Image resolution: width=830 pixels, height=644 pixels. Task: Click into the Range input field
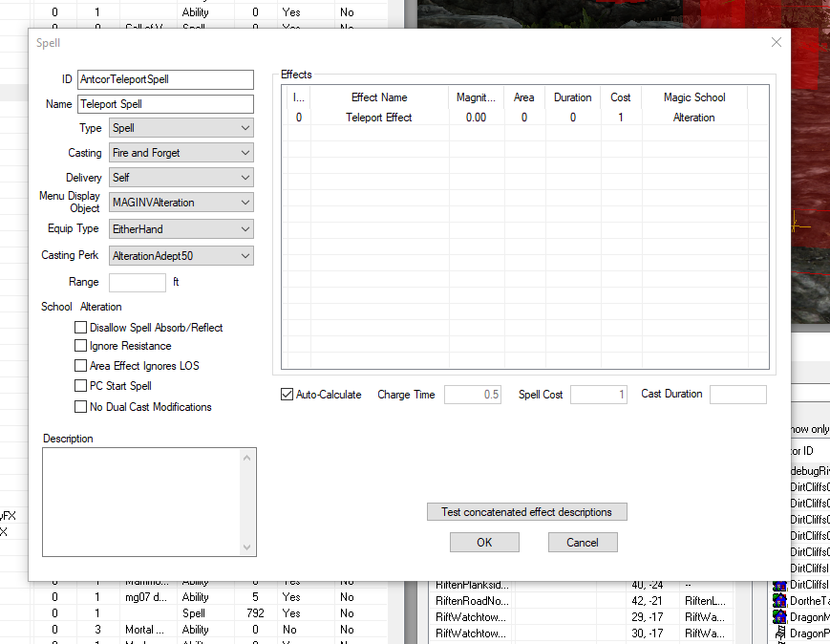(138, 282)
